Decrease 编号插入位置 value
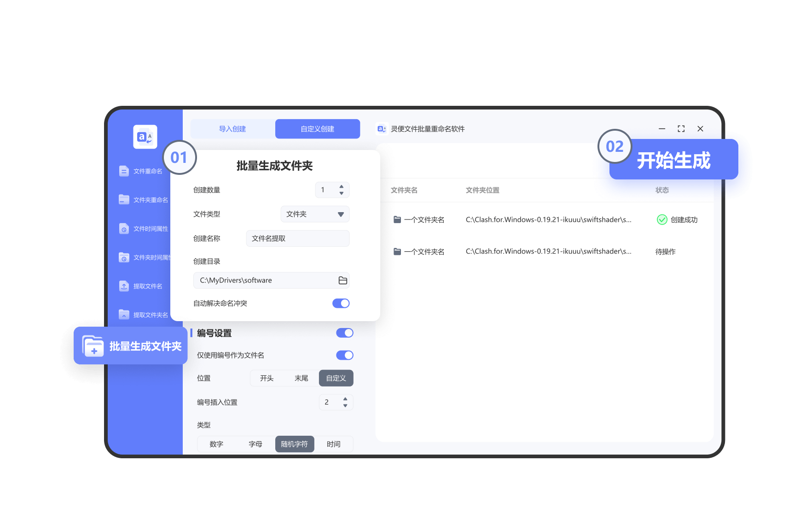 point(345,405)
